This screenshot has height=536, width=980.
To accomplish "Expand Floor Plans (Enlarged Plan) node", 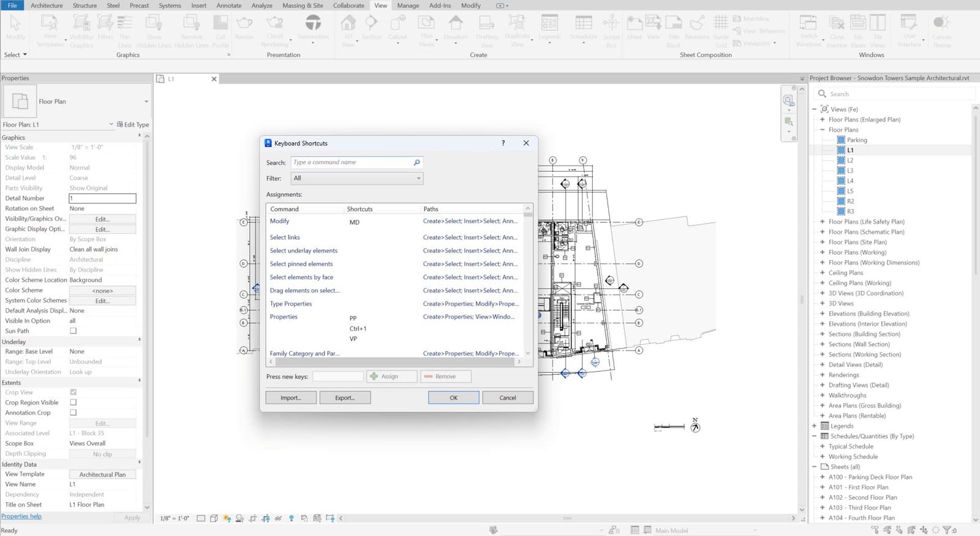I will [823, 119].
